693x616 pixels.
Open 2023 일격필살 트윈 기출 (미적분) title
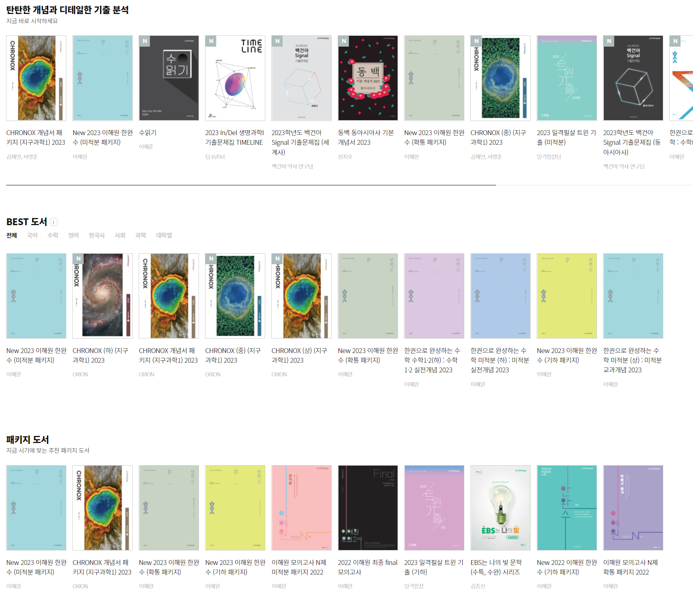(566, 138)
